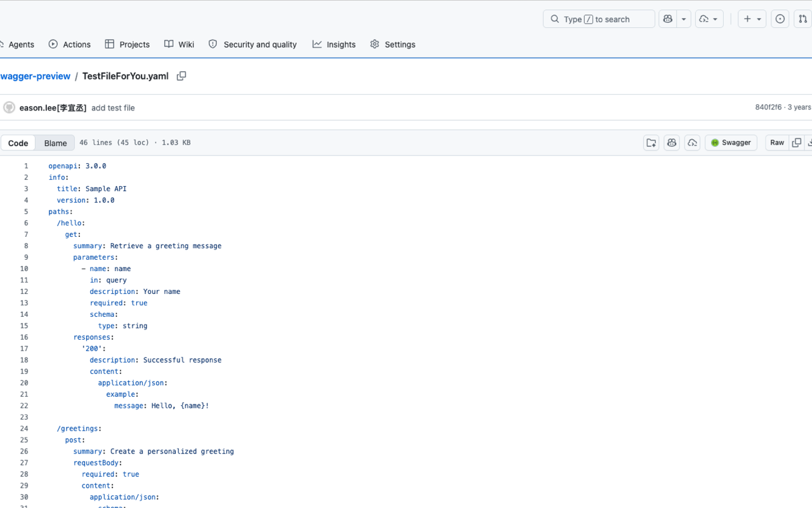This screenshot has width=812, height=508.
Task: Click the 'message: Hello, {name}!' line
Action: click(162, 406)
